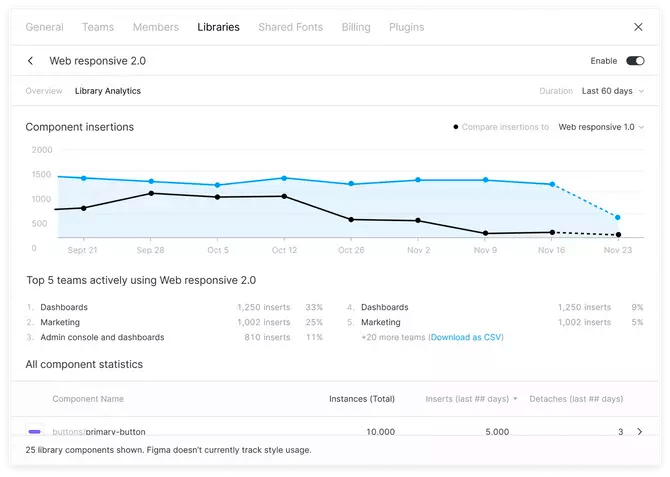The height and width of the screenshot is (477, 670).
Task: Click the back arrow beside Web responsive 2.0
Action: pyautogui.click(x=31, y=61)
